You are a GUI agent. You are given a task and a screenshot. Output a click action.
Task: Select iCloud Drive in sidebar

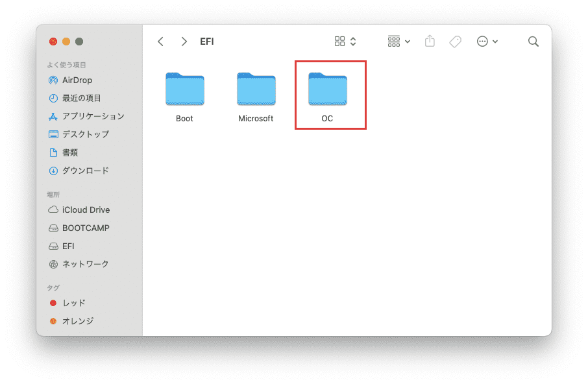(86, 210)
